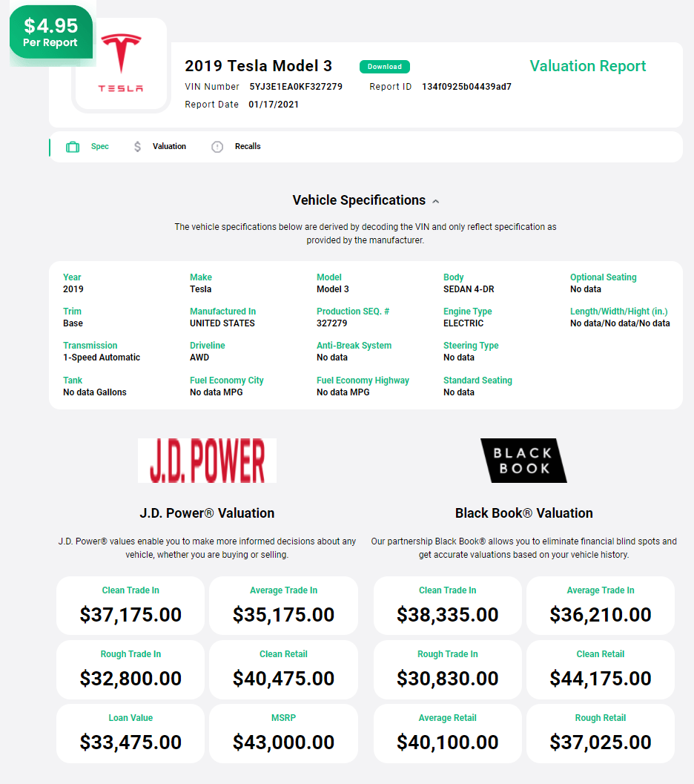Click the Manufactured In value UNITED STATES
This screenshot has width=694, height=784.
(x=222, y=323)
